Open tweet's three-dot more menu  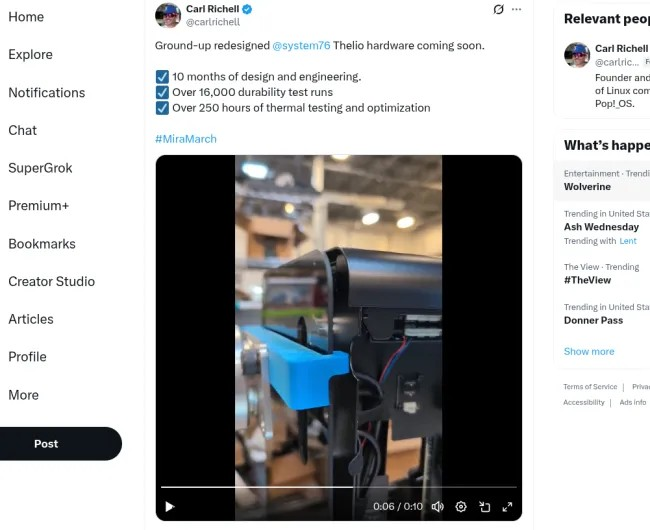point(516,9)
